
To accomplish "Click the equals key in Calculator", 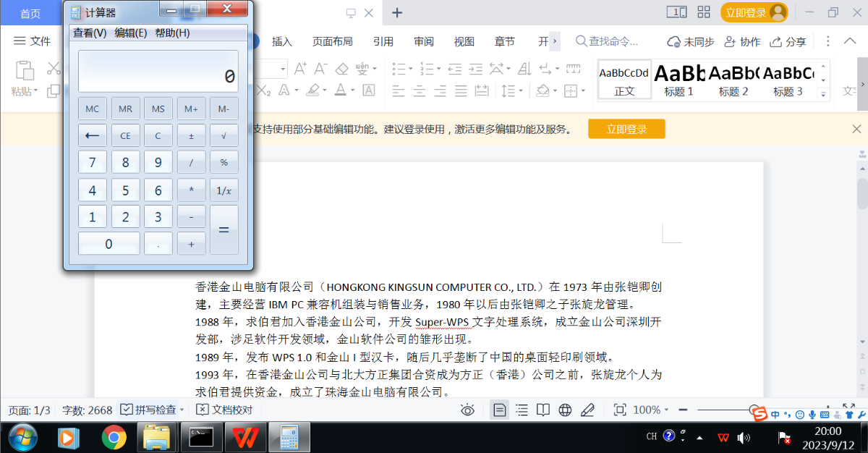I will tap(224, 229).
